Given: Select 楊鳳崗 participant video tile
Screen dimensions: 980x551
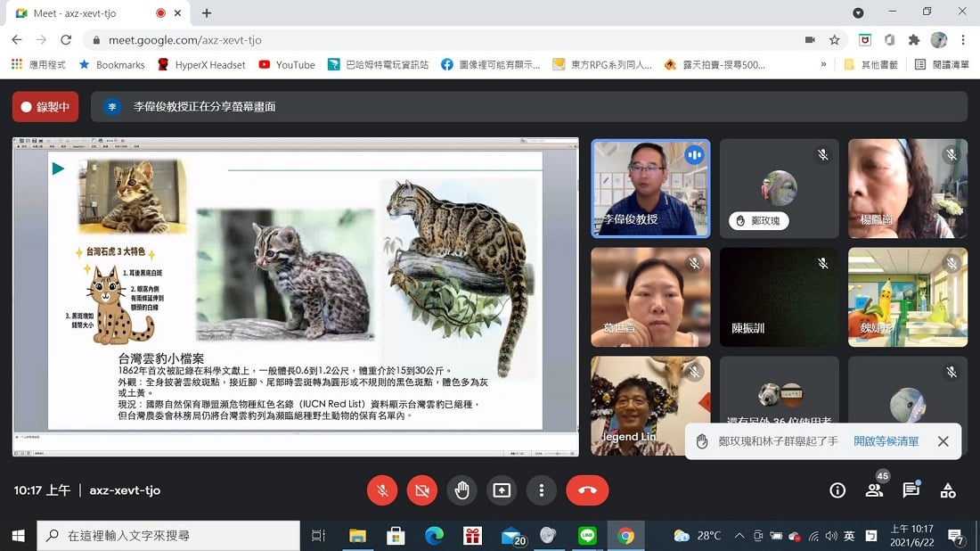Looking at the screenshot, I should pos(908,188).
